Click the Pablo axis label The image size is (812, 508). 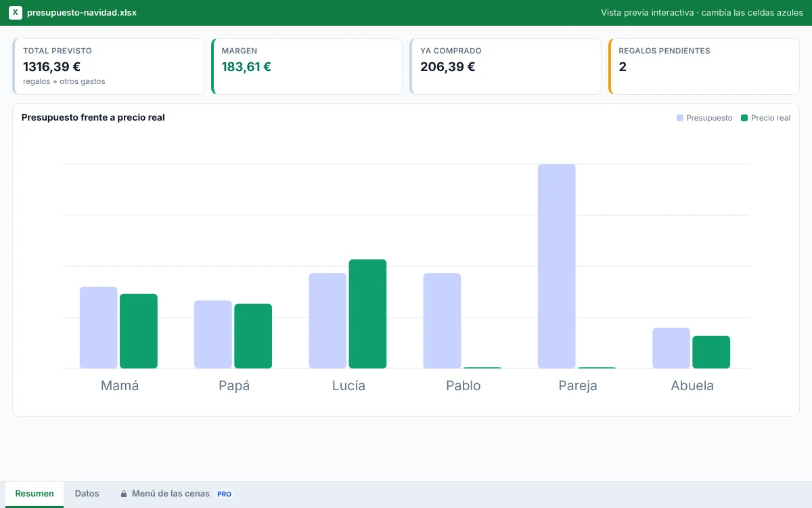point(464,385)
